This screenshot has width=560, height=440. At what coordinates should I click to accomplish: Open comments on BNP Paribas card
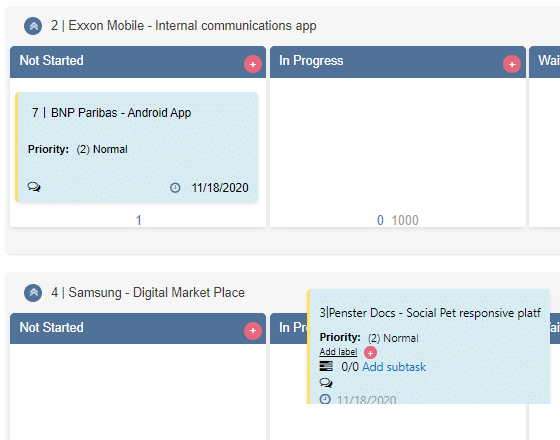point(34,187)
